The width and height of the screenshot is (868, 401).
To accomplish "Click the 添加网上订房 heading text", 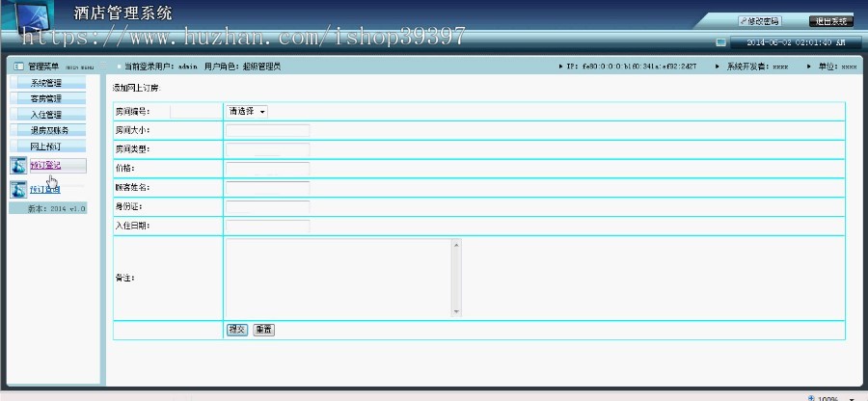I will [x=137, y=88].
